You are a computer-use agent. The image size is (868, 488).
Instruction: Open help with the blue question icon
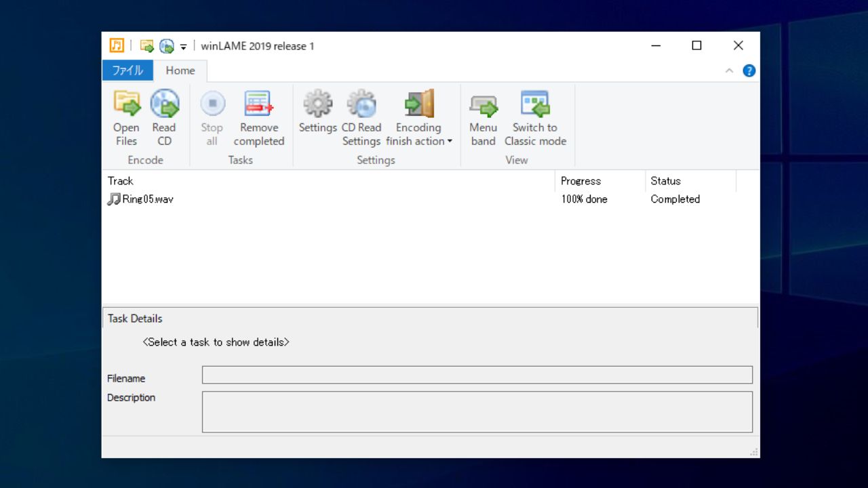click(749, 70)
